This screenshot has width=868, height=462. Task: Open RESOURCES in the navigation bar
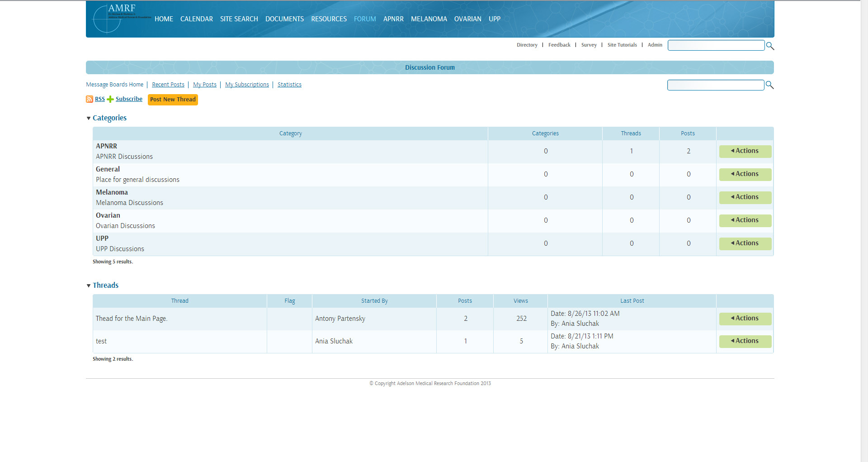pos(329,19)
